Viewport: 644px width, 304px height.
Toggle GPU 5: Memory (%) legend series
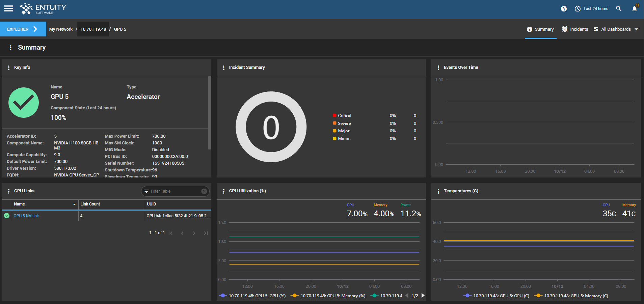pyautogui.click(x=328, y=296)
